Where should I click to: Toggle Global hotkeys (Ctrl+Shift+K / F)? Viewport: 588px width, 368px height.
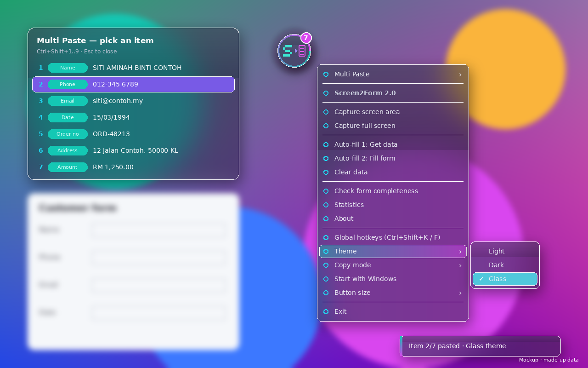pos(393,237)
